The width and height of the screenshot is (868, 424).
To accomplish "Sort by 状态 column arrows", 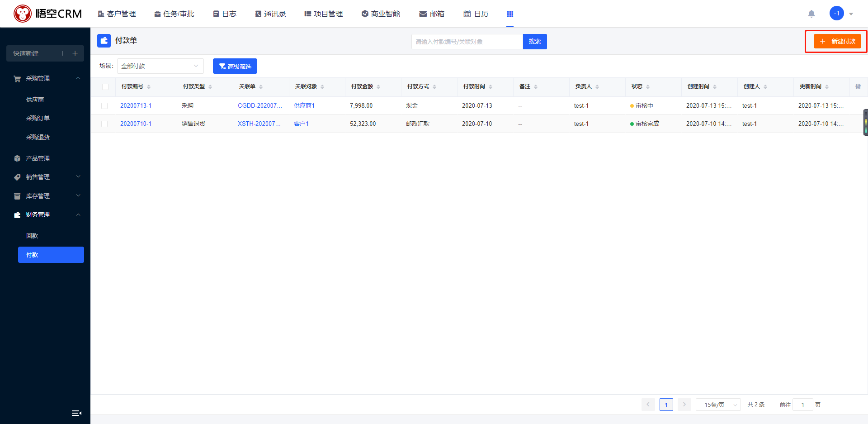I will tap(648, 87).
